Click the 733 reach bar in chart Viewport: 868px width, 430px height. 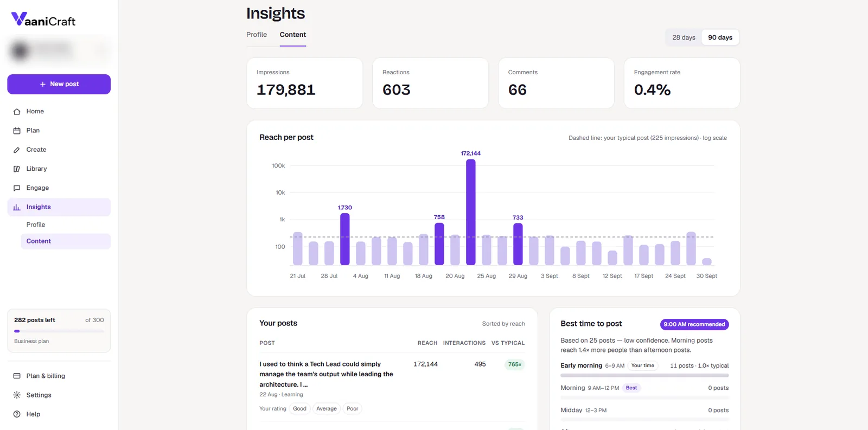(x=518, y=244)
